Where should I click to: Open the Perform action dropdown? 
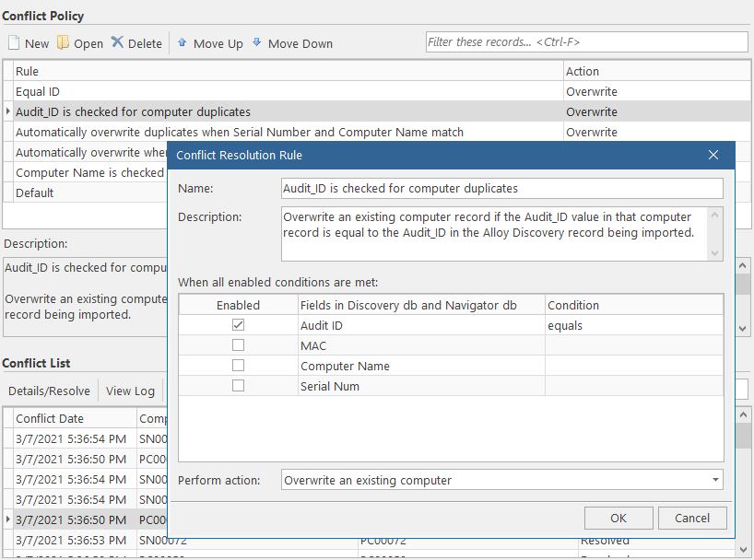[x=714, y=479]
